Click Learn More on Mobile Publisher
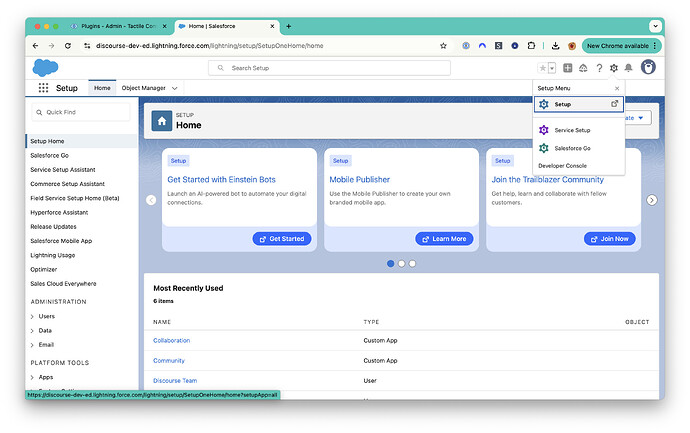Image resolution: width=690 pixels, height=433 pixels. (444, 239)
